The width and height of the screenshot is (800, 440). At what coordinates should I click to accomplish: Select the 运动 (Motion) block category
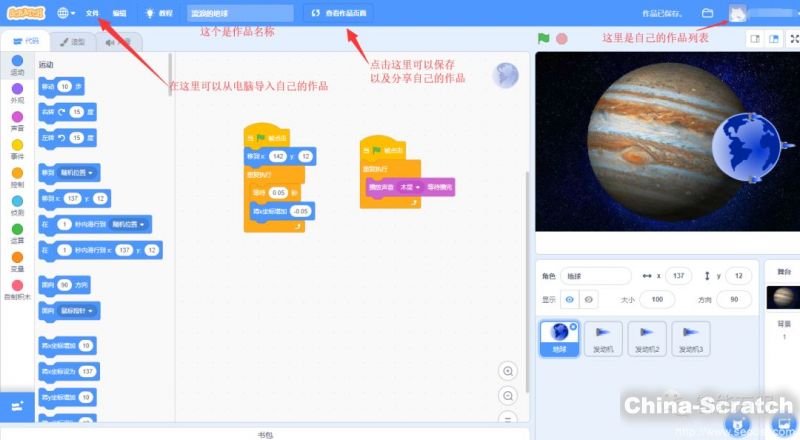tap(17, 66)
